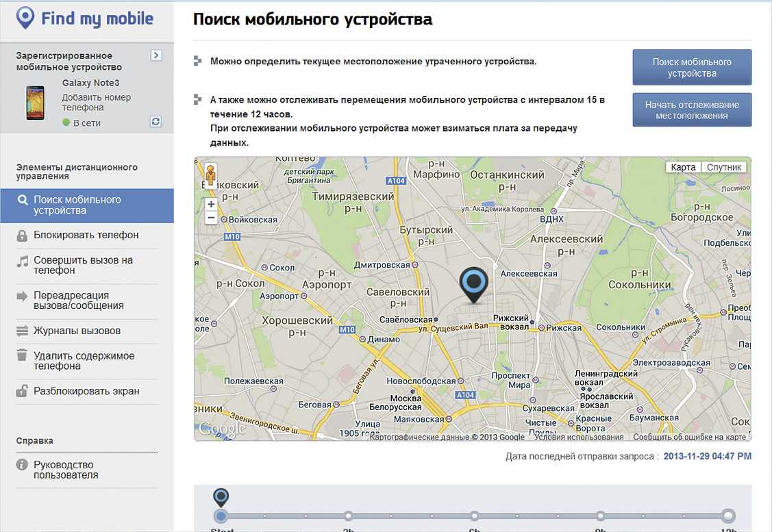Click the Добавить номер телефона link
The image size is (772, 532).
tap(97, 103)
